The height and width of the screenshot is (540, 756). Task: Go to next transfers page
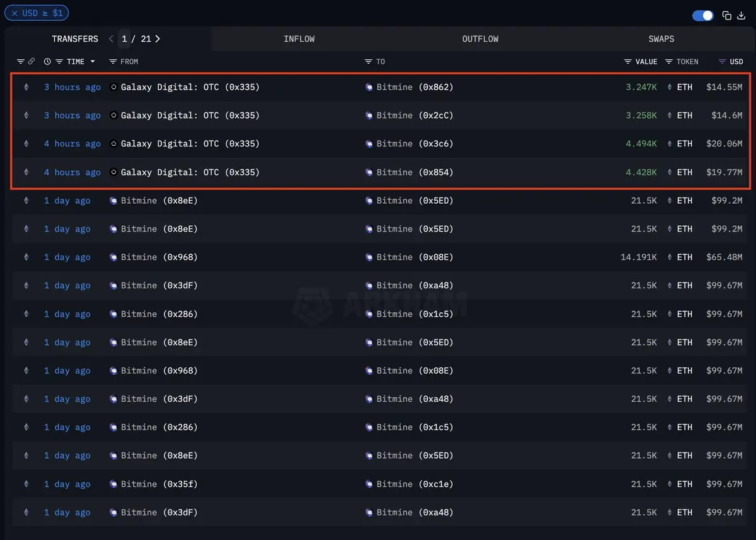click(158, 38)
